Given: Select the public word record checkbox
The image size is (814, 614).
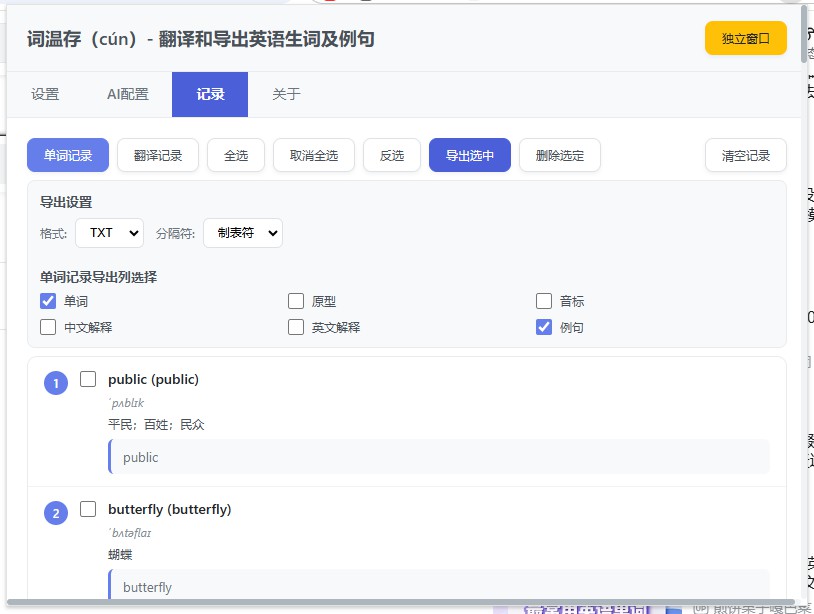Looking at the screenshot, I should tap(88, 379).
